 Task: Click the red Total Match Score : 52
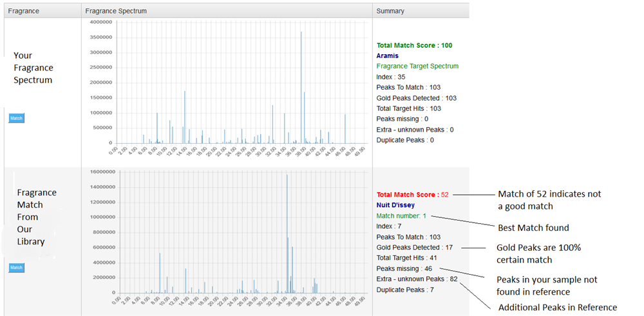tap(412, 195)
